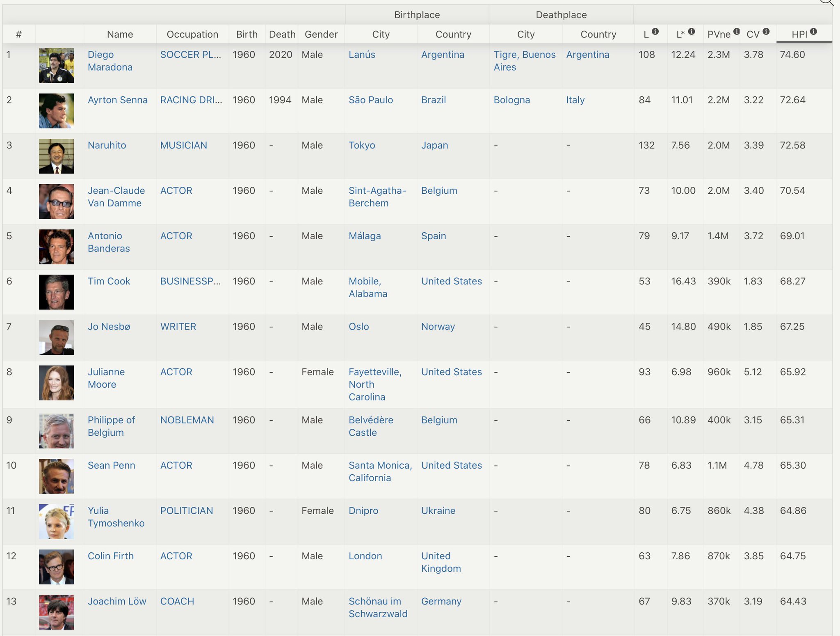Open Ayrton Senna's profile link
The height and width of the screenshot is (636, 840).
[117, 100]
